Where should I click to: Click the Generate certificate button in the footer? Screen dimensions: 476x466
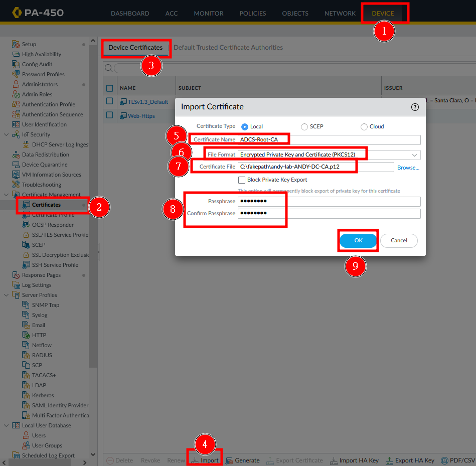pos(243,460)
